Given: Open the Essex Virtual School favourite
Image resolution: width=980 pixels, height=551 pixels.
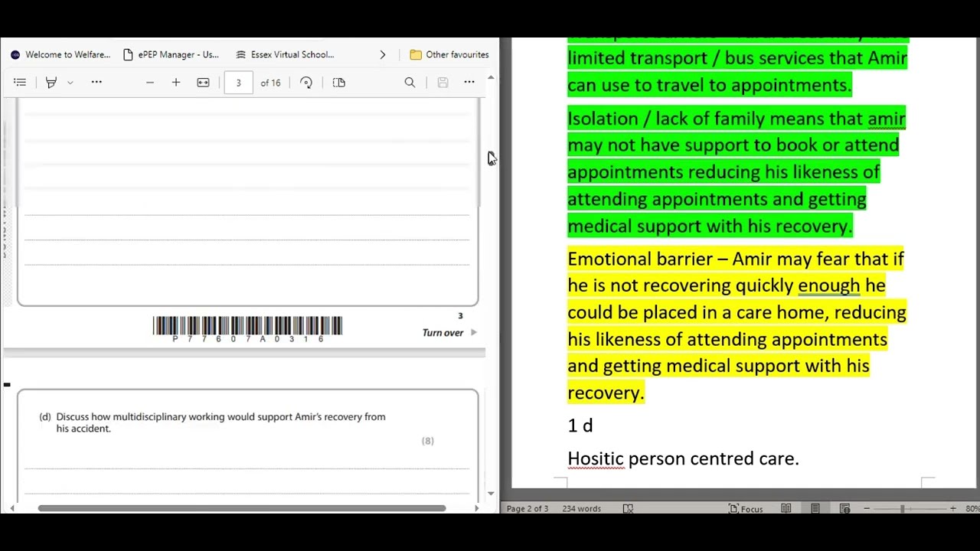Looking at the screenshot, I should coord(285,54).
